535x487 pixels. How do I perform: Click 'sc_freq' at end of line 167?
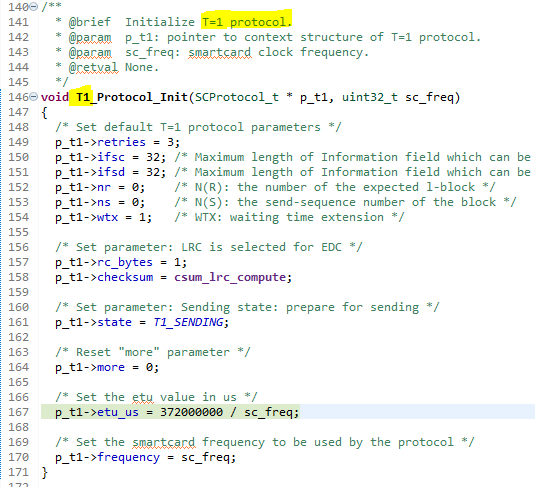269,412
